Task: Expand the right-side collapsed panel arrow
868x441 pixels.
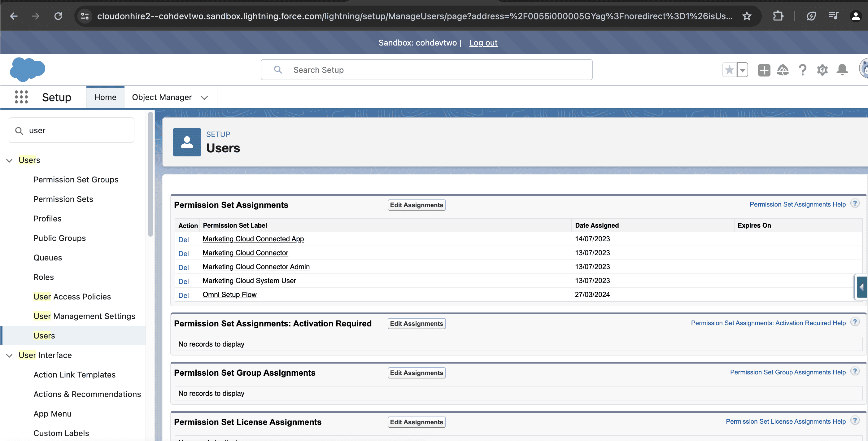Action: tap(861, 287)
